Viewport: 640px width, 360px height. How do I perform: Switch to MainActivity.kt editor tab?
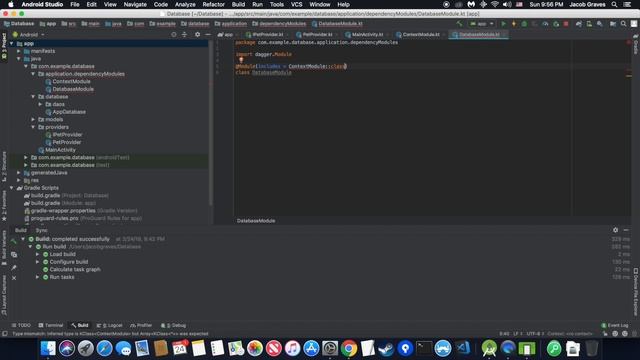click(x=364, y=35)
